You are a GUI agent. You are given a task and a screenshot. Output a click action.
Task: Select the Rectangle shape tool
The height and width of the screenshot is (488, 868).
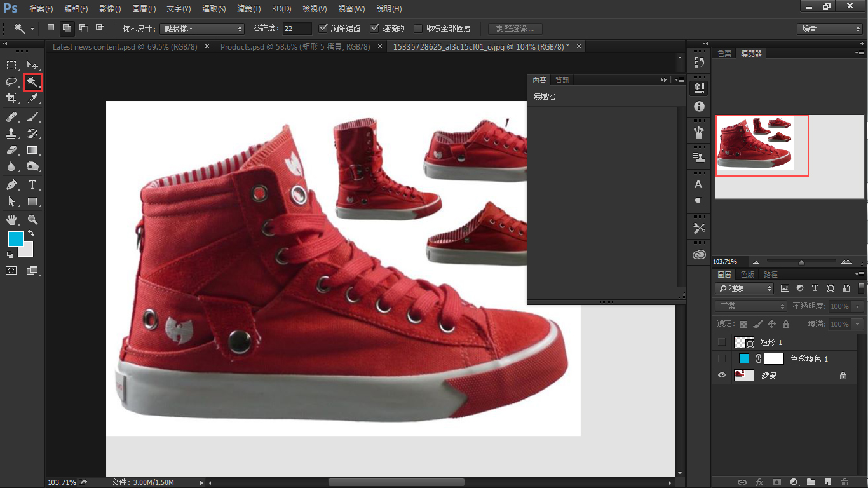coord(32,201)
